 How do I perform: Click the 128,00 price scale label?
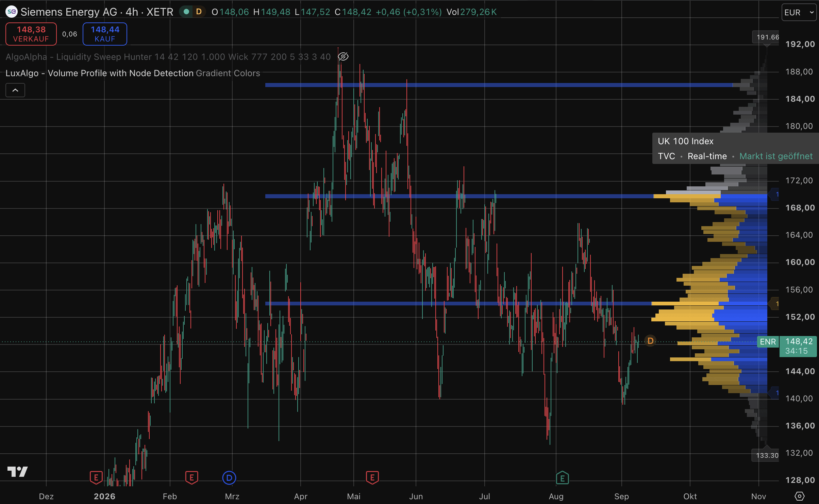click(800, 480)
